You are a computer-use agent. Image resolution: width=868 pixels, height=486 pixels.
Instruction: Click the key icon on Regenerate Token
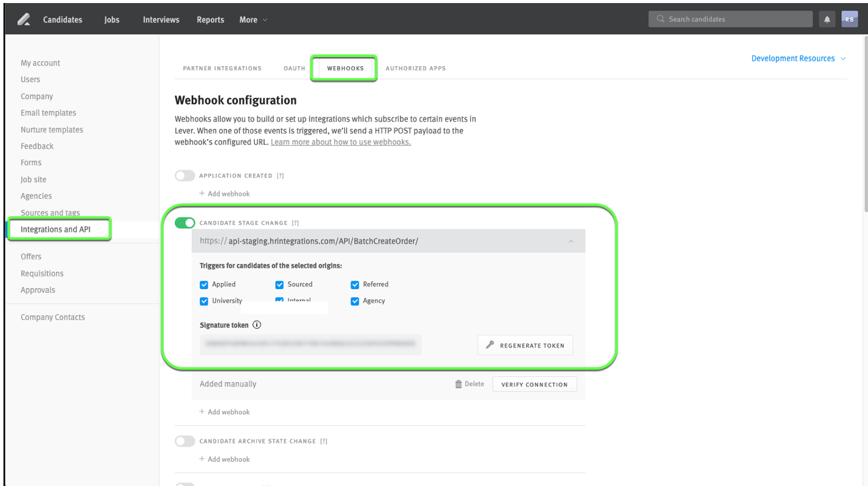(490, 344)
